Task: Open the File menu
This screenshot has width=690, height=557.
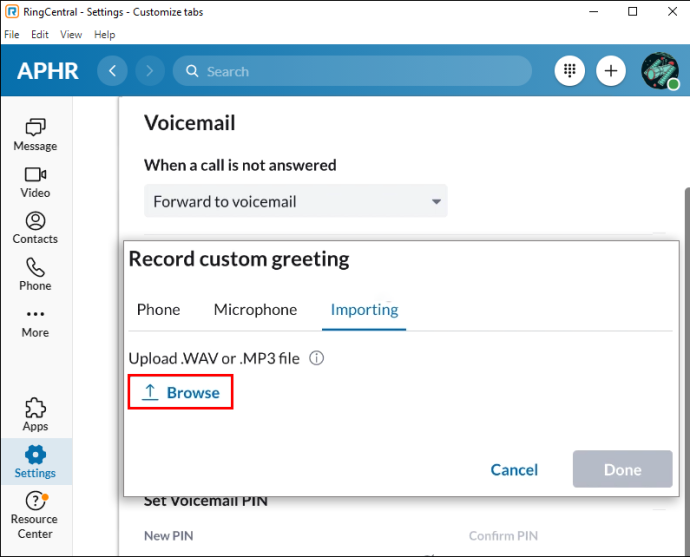Action: [x=11, y=34]
